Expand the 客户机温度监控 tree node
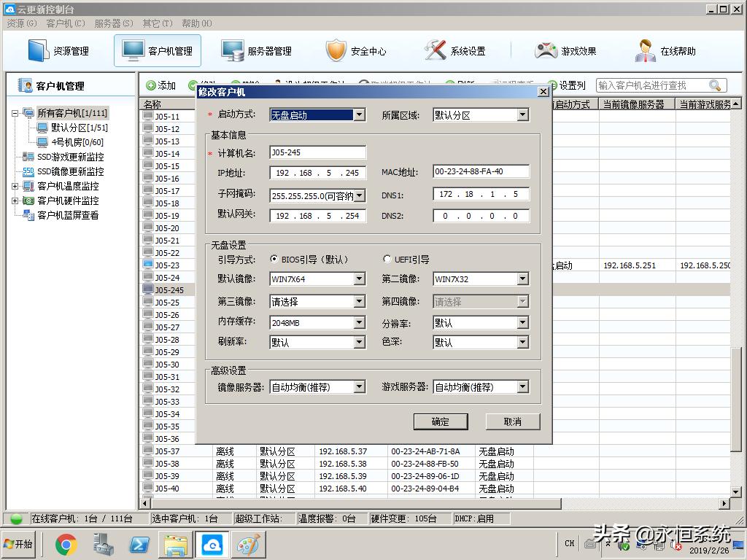This screenshot has width=747, height=560. click(x=15, y=186)
